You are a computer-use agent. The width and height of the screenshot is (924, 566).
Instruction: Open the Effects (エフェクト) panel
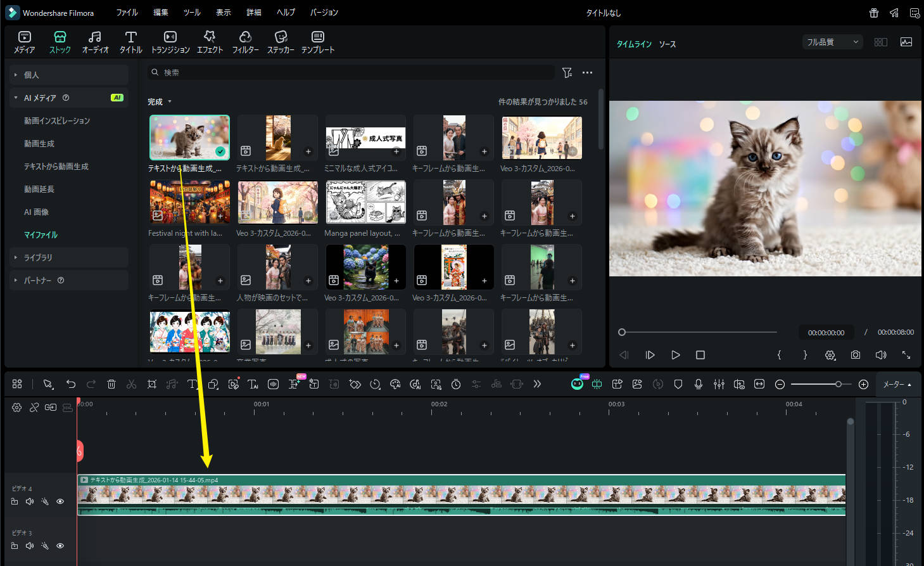[x=210, y=42]
